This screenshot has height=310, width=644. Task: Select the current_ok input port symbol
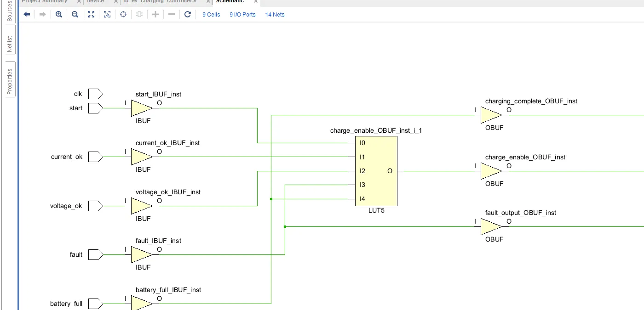coord(96,157)
